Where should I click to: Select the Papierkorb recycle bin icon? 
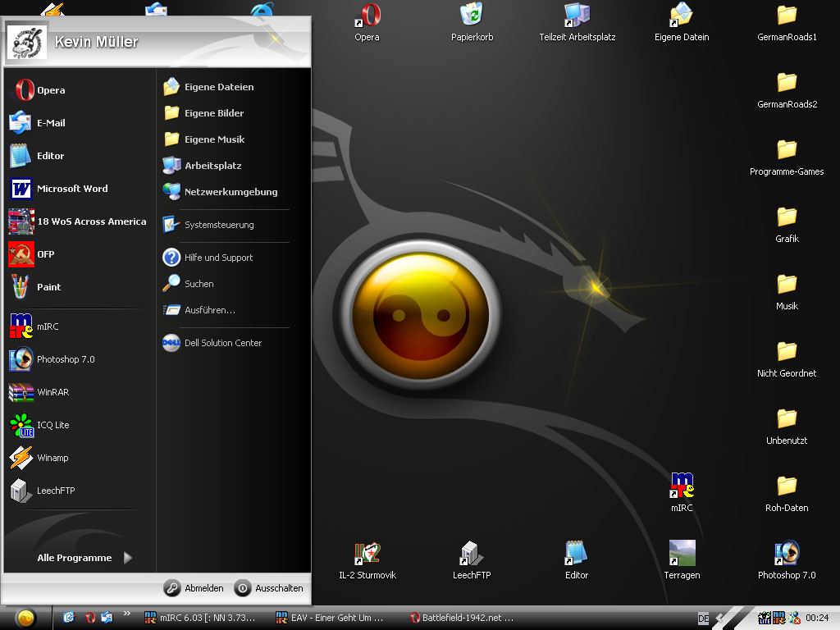472,23
